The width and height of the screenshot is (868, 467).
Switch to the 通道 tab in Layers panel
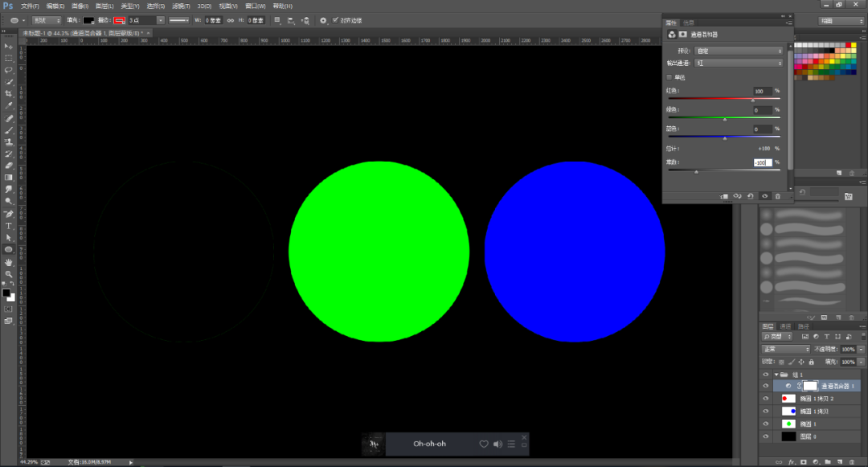[x=785, y=326]
